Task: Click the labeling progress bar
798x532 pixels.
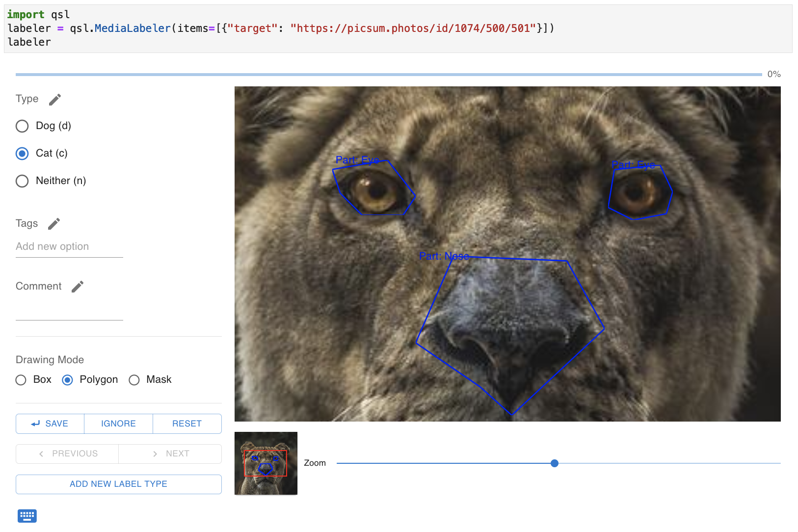Action: [x=389, y=75]
